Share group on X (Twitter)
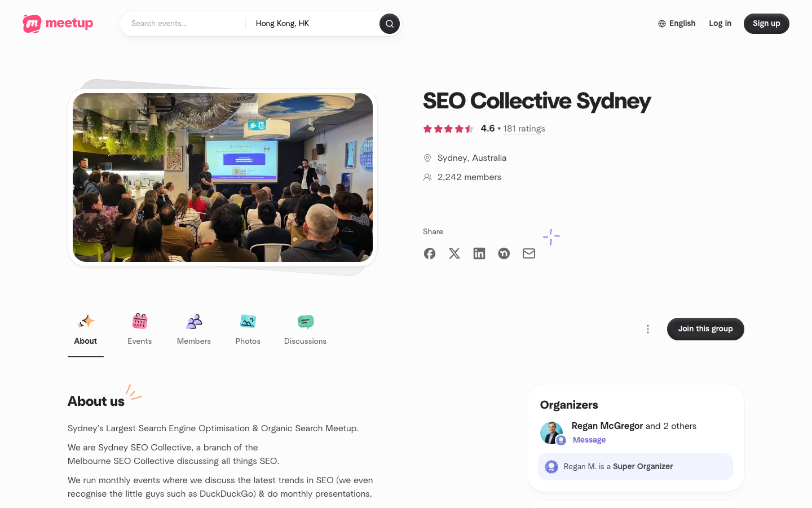 (454, 253)
